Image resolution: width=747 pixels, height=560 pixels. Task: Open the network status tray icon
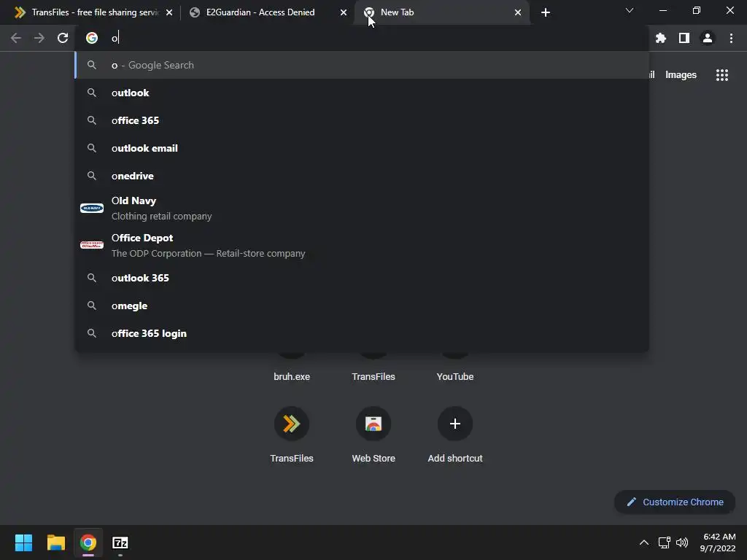(x=664, y=542)
